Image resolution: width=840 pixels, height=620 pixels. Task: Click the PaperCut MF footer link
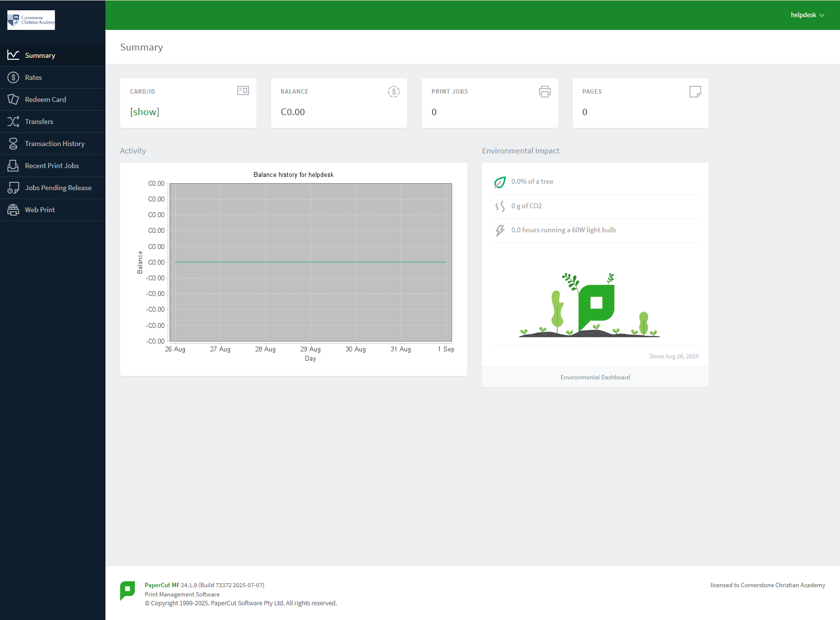coord(162,585)
